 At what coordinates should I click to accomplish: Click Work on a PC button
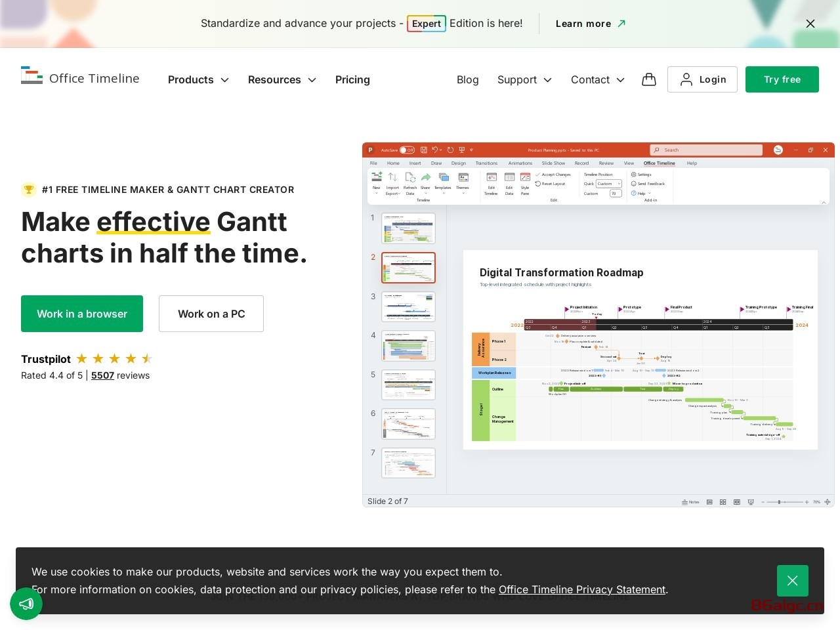pos(211,314)
